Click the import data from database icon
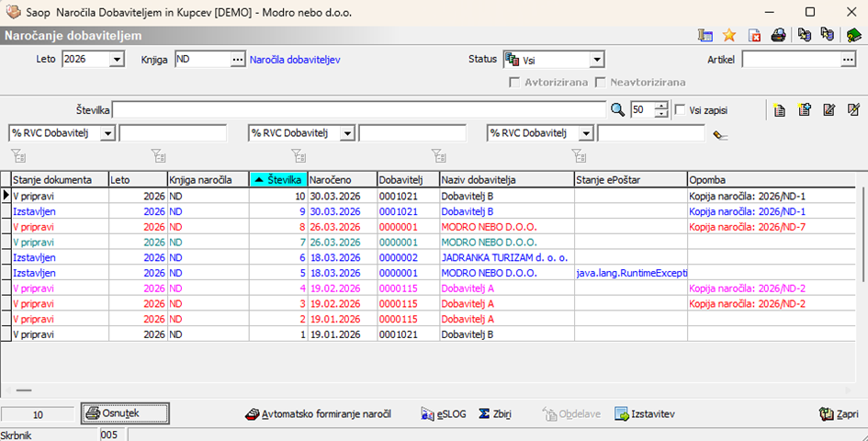This screenshot has height=441, width=868. [828, 35]
